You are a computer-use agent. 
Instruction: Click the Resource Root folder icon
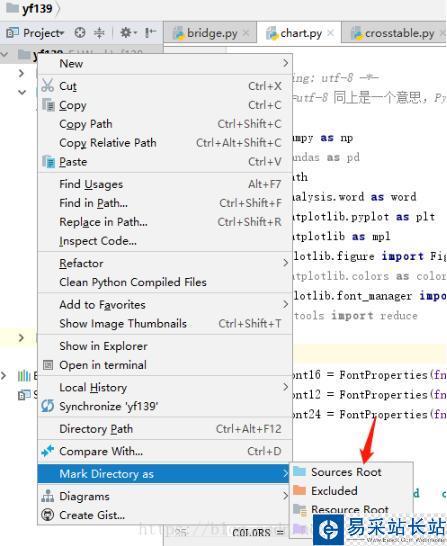tap(300, 509)
